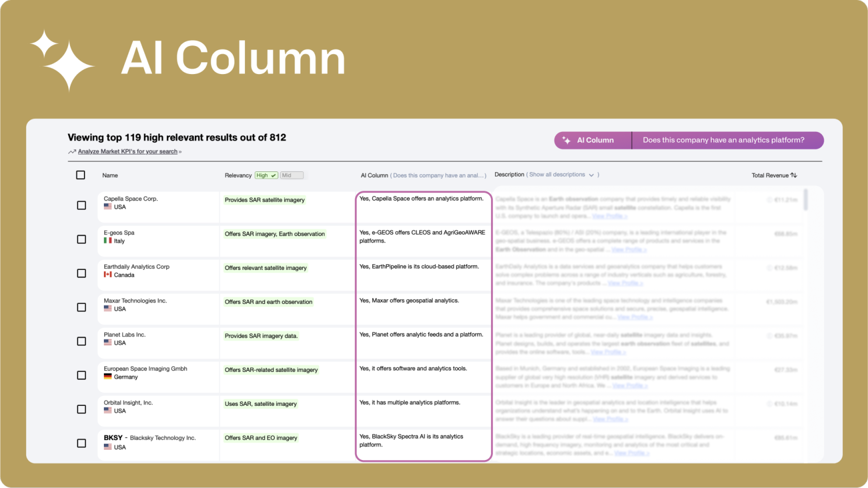Open E-geos Spa company name
This screenshot has height=488, width=868.
[119, 233]
